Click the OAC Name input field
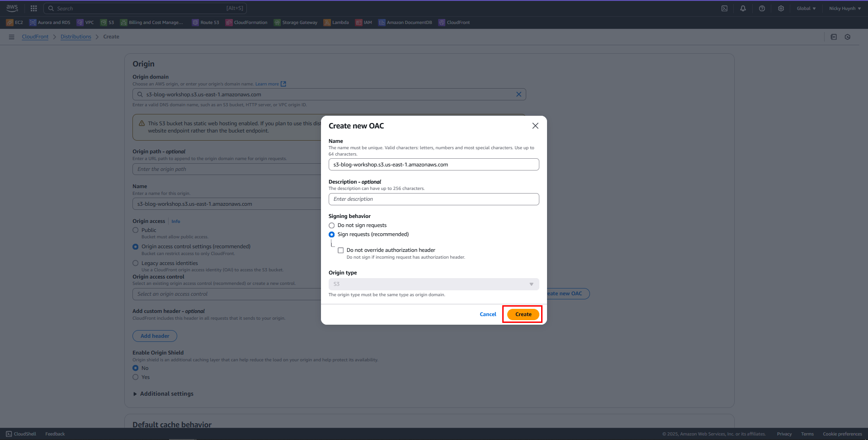The width and height of the screenshot is (868, 440). pyautogui.click(x=434, y=165)
